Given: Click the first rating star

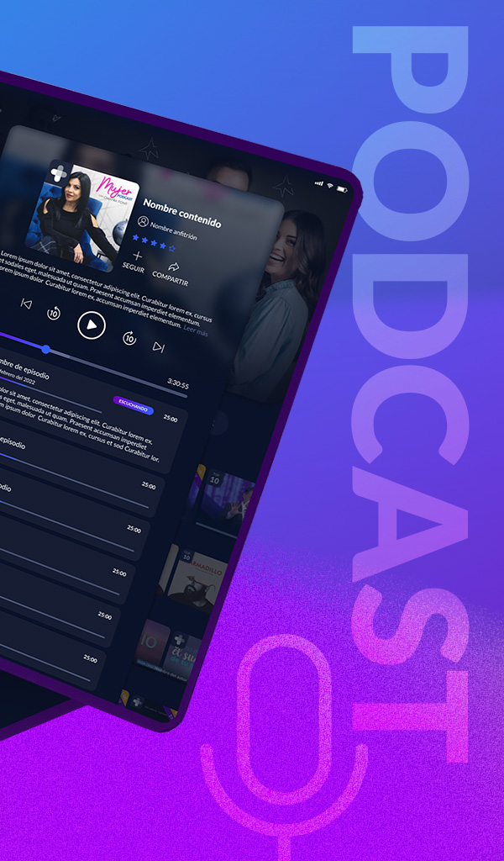Looking at the screenshot, I should tap(135, 237).
